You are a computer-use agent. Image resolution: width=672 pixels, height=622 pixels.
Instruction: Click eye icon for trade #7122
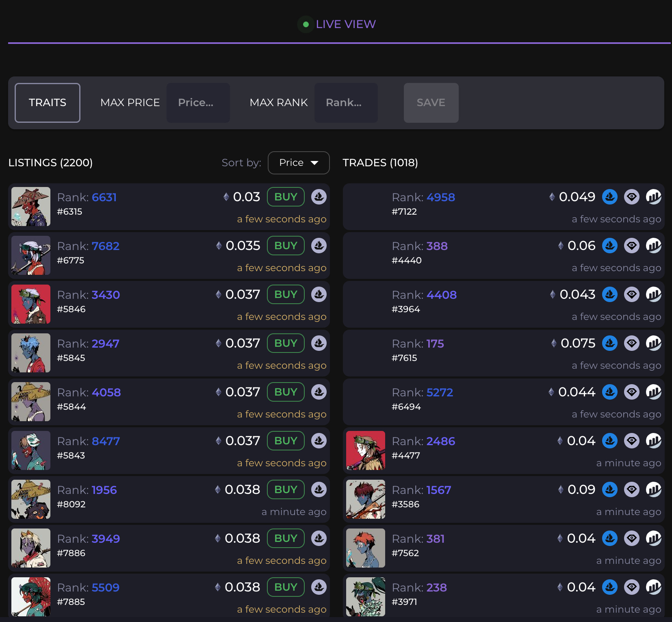pos(632,197)
